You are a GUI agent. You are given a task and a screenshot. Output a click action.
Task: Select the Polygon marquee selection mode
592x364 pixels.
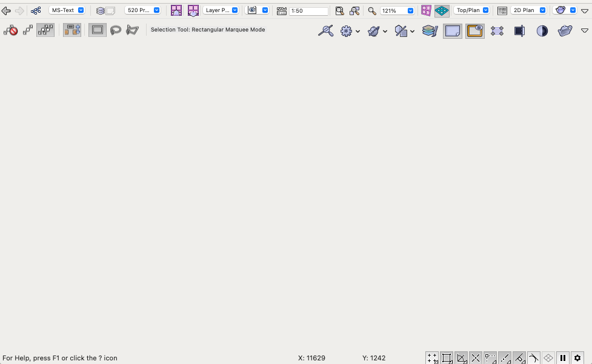pyautogui.click(x=133, y=30)
